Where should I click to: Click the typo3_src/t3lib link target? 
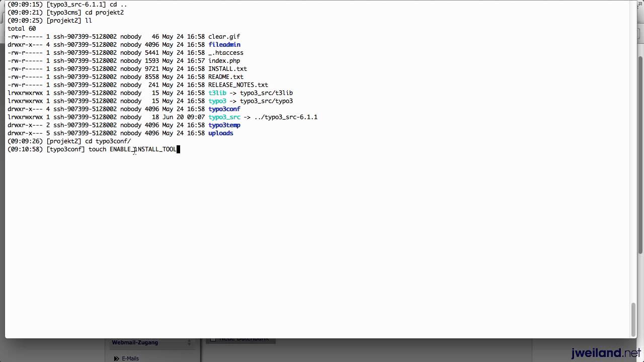[266, 93]
